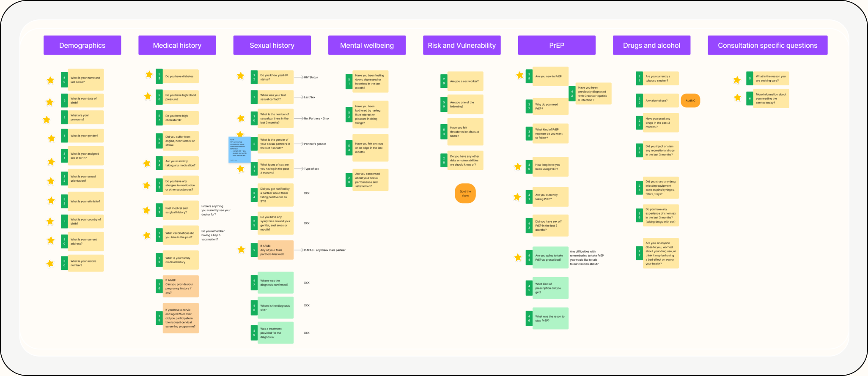Select the "Chronic Hepatitis B infection" sticky note
Viewport: 868px width, 376px height.
coord(593,94)
